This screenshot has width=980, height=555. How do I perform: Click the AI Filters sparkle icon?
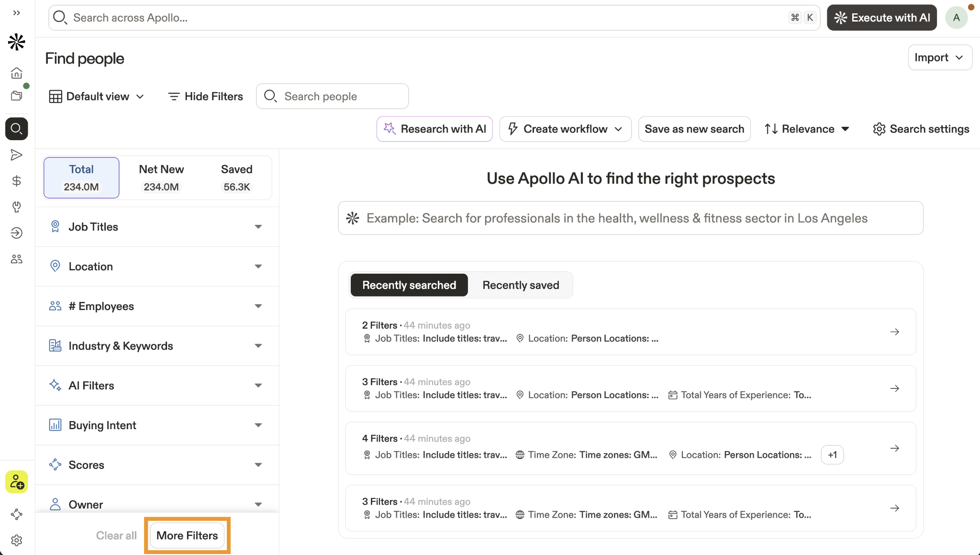[x=56, y=386]
